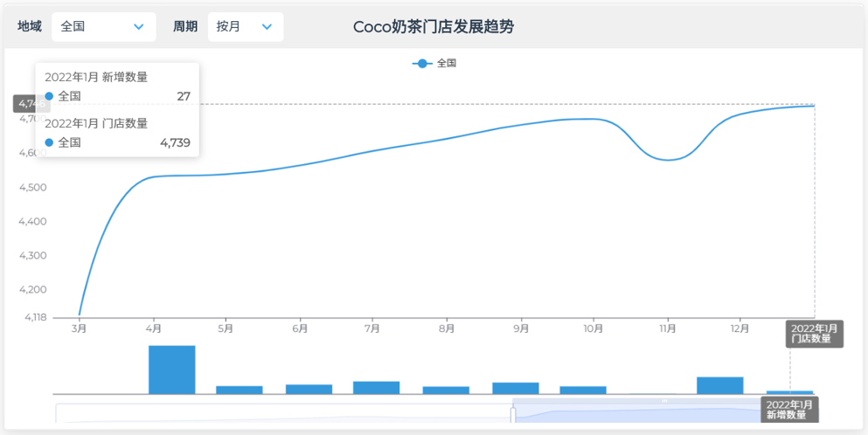Click the August new-store bar
This screenshot has width=868, height=435.
point(446,390)
